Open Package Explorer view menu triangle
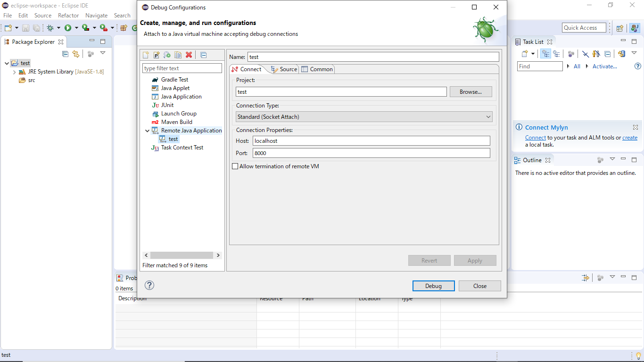This screenshot has height=362, width=644. pos(103,53)
